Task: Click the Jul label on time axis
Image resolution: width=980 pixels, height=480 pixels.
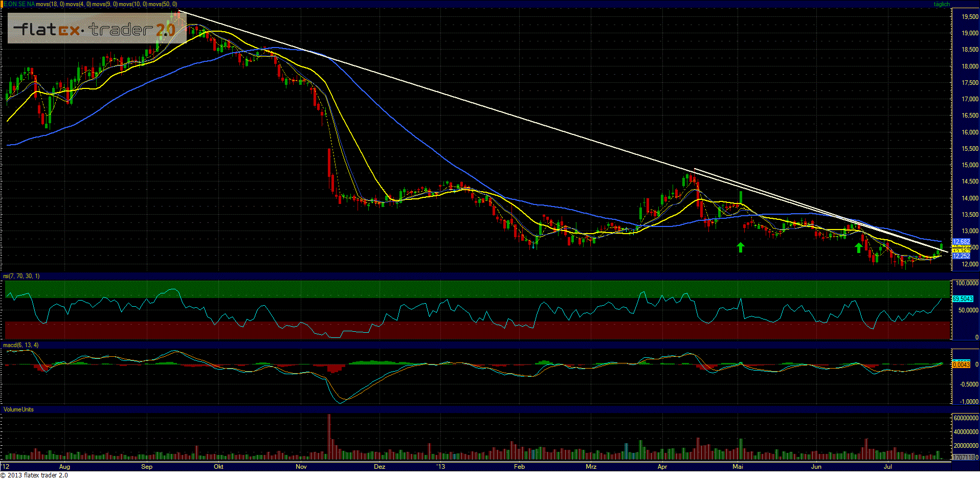Action: click(x=888, y=467)
